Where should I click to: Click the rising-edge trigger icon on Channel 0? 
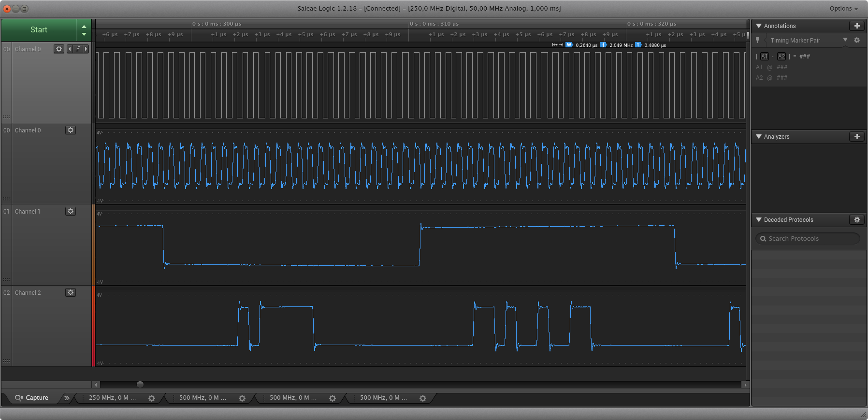tap(78, 49)
